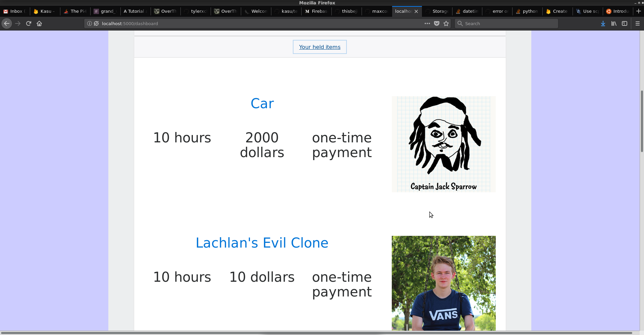Bookmark this page with the star
The height and width of the screenshot is (335, 644).
point(446,23)
